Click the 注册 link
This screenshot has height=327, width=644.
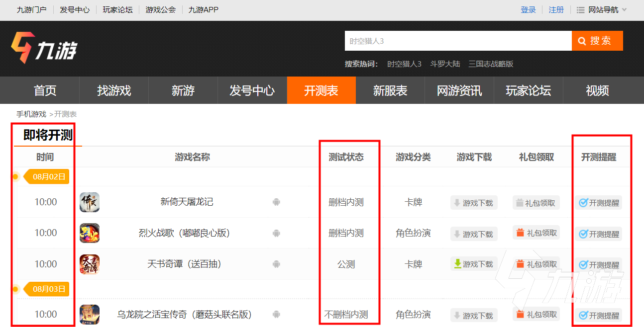click(x=556, y=10)
